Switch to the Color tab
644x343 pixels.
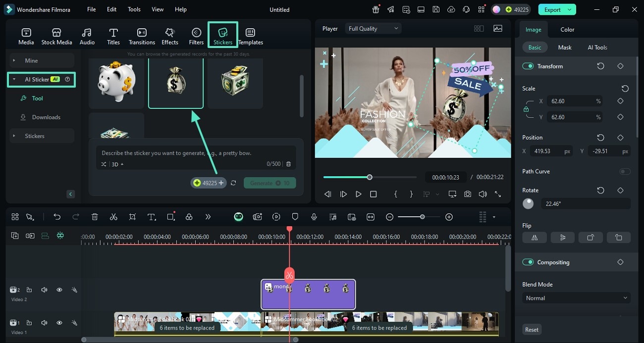567,29
